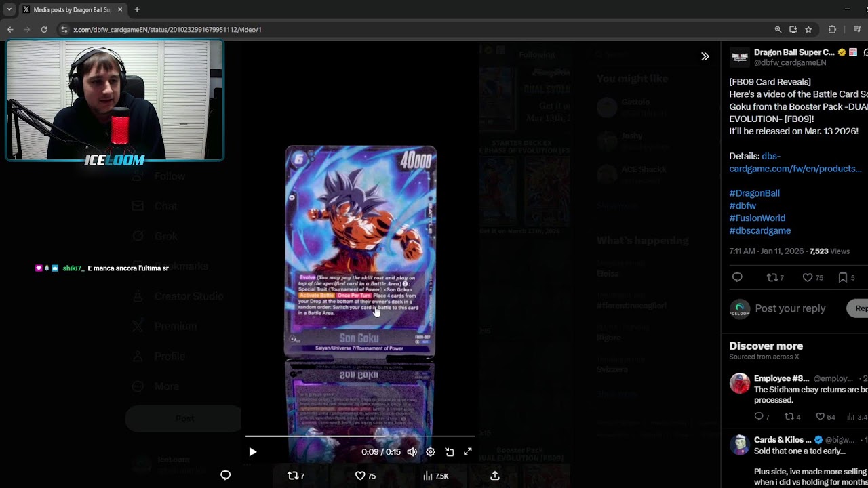Mute the video sound

pos(412,452)
